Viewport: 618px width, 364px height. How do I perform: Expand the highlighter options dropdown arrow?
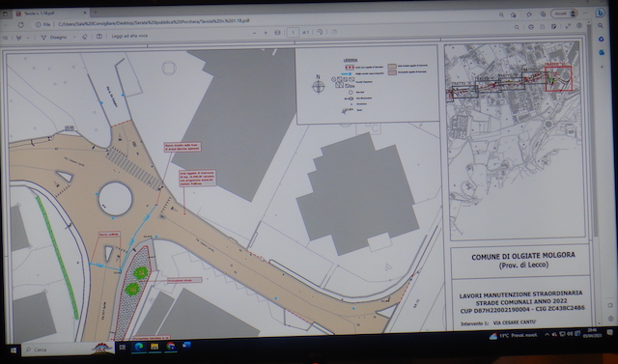[x=28, y=38]
